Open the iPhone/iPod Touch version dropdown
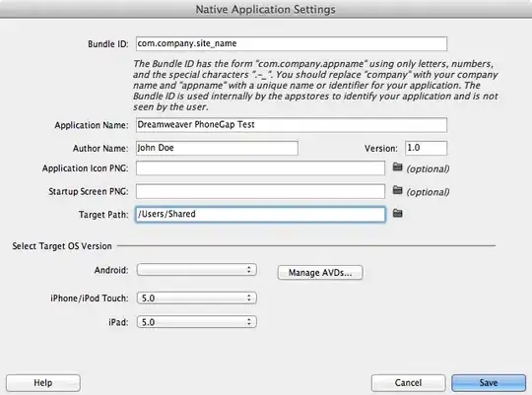Image resolution: width=532 pixels, height=395 pixels. (196, 297)
